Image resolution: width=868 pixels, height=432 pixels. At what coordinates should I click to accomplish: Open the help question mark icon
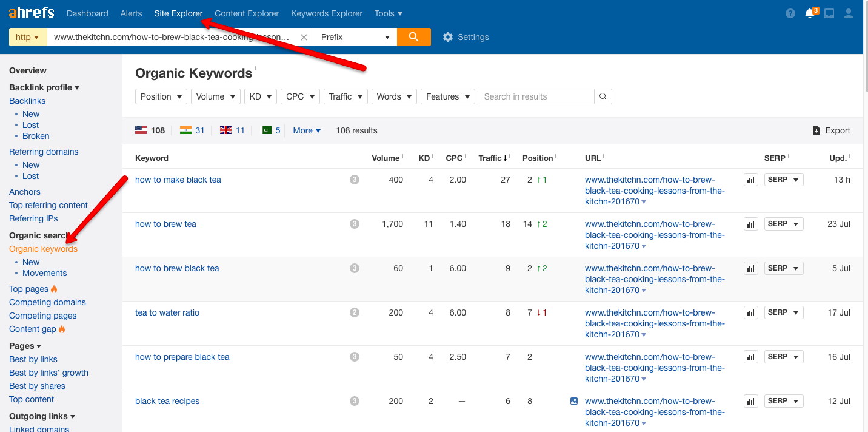coord(790,13)
